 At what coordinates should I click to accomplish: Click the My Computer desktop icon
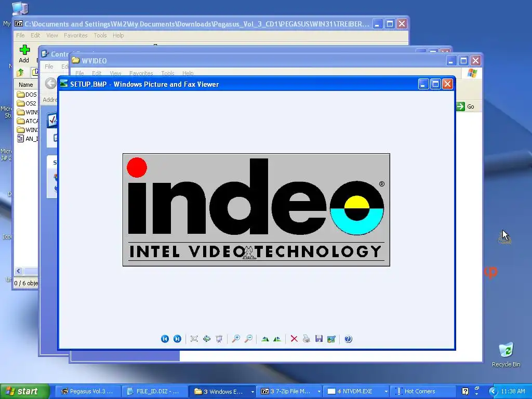20,8
